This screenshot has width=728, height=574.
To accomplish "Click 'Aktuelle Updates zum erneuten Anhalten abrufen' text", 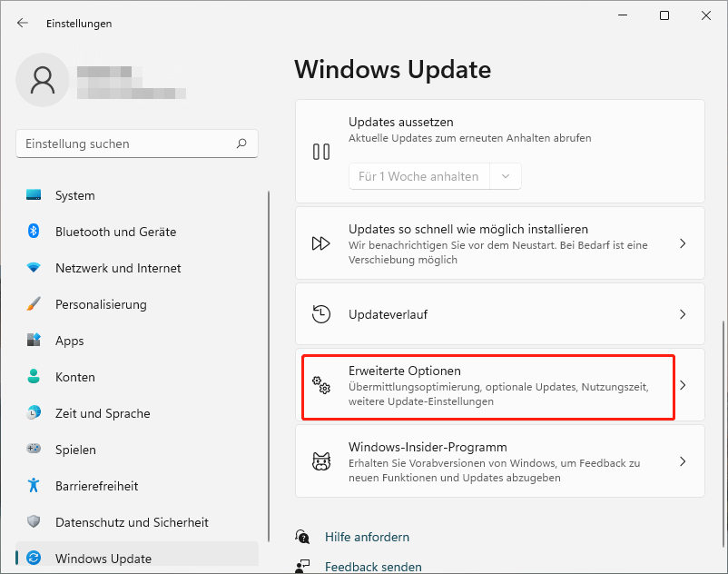I will 470,138.
